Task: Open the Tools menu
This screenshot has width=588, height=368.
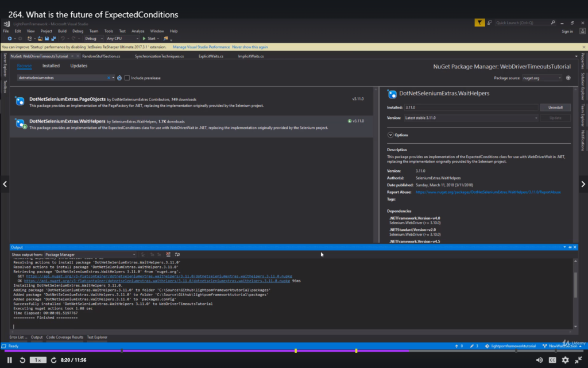Action: coord(109,31)
